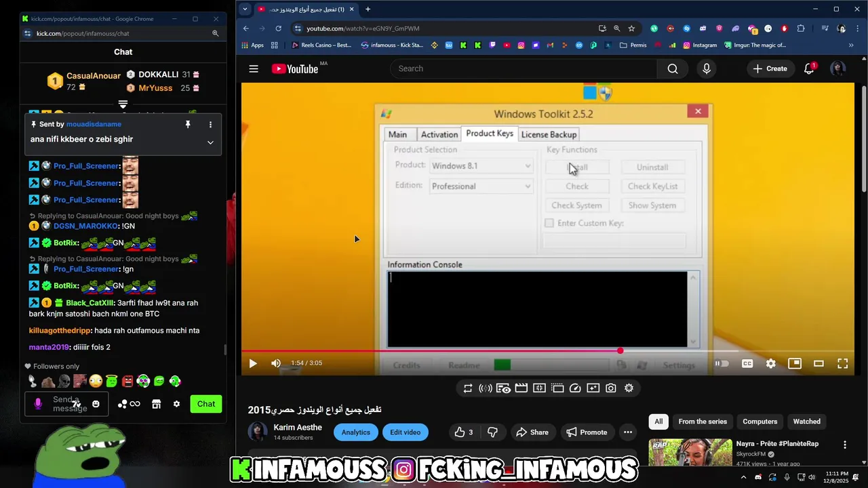
Task: Expand the Kick chat leaderboard handle
Action: (123, 104)
